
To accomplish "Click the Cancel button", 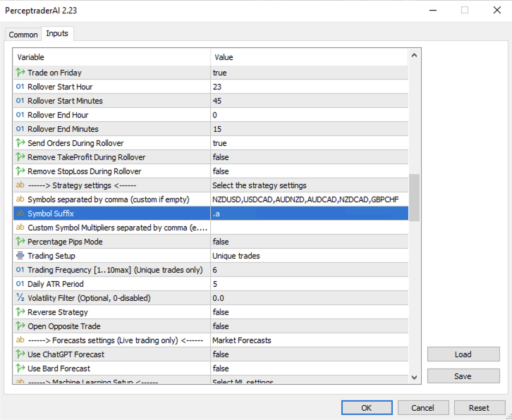I will 423,407.
